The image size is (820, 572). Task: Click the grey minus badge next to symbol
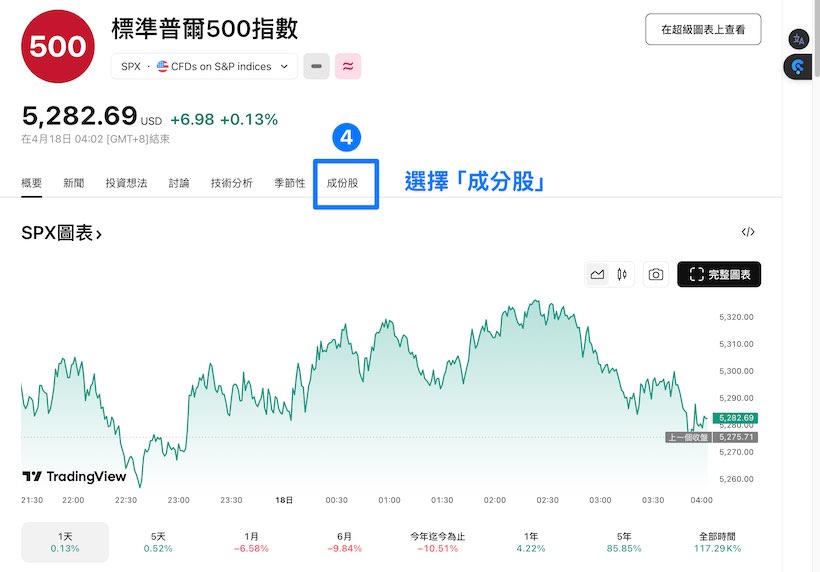[316, 66]
